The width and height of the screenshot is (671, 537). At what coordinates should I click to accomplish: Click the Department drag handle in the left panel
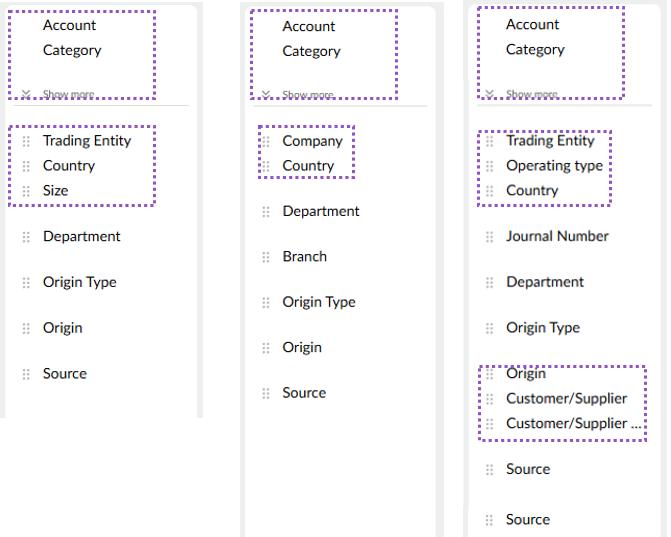pyautogui.click(x=26, y=237)
